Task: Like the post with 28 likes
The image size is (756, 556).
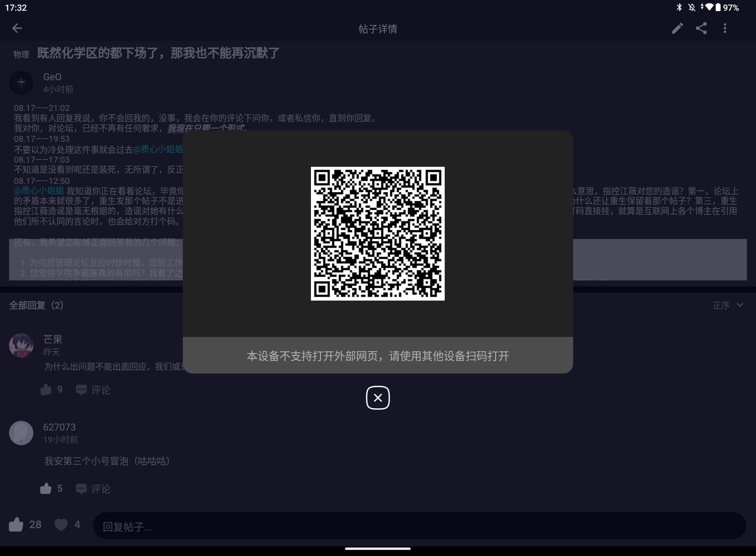Action: (x=25, y=525)
